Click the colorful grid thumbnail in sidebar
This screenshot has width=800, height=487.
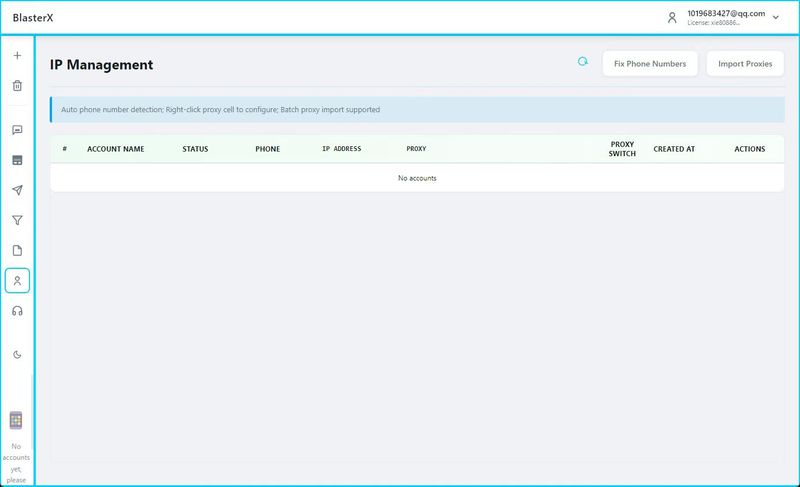(16, 420)
